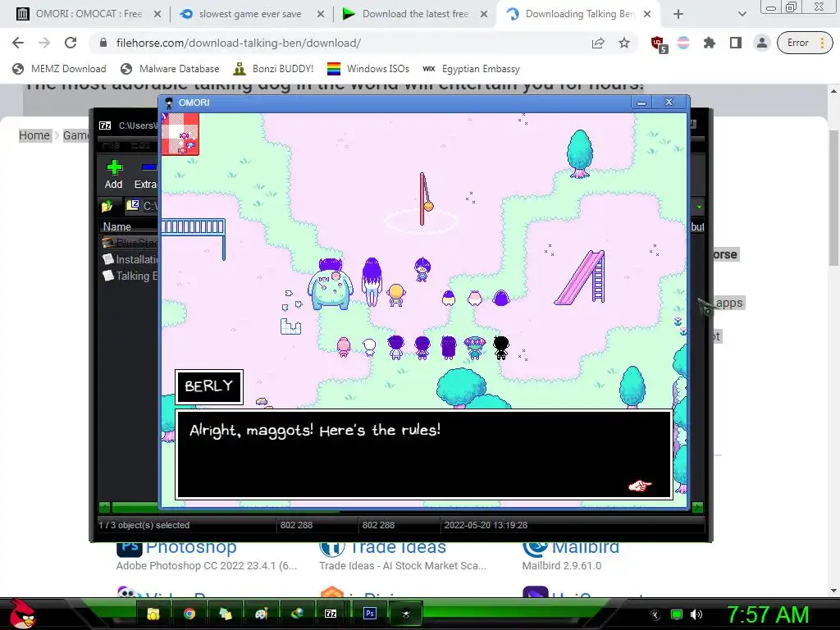Open Chrome from the taskbar

189,614
